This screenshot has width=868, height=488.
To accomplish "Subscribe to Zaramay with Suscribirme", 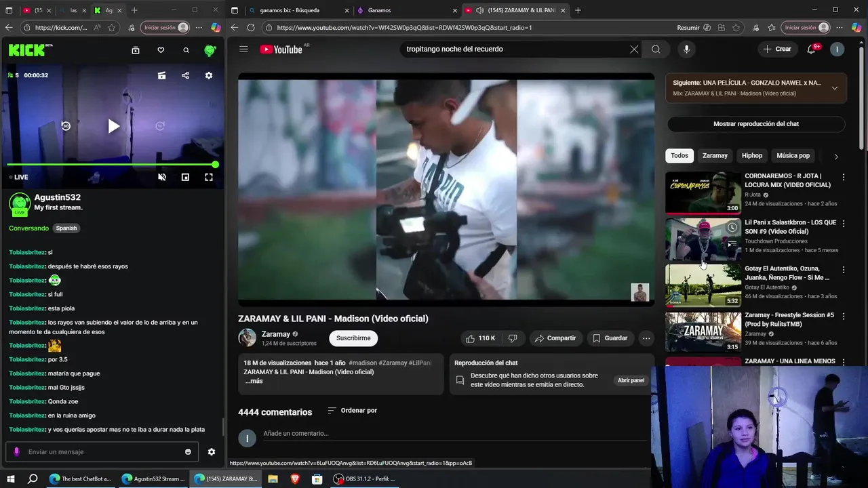I will pos(353,338).
